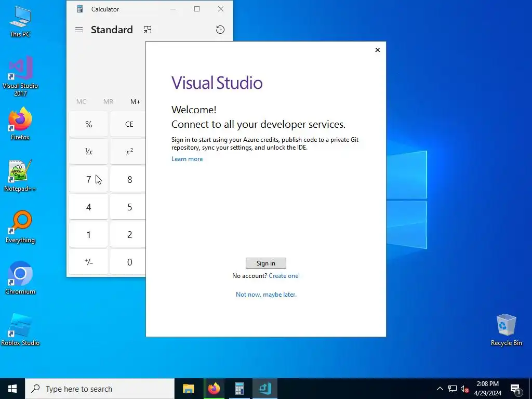Switch to Firefox in taskbar
This screenshot has width=532, height=399.
[214, 389]
